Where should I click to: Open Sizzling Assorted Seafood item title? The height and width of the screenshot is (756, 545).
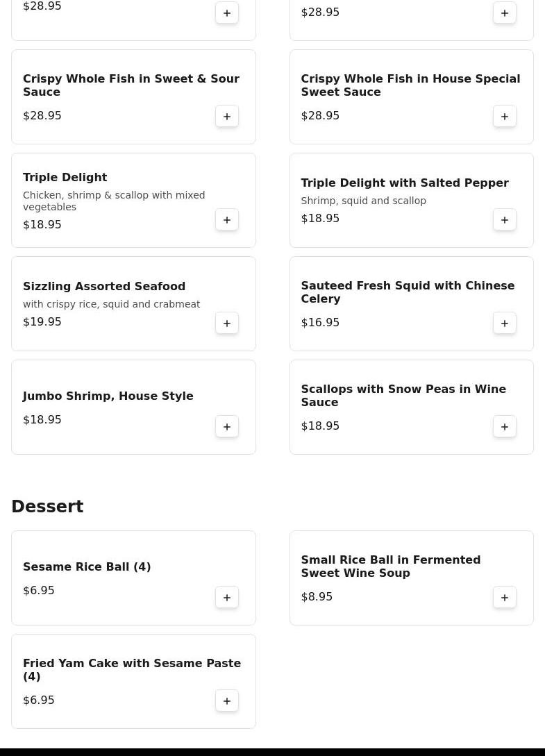tap(104, 287)
